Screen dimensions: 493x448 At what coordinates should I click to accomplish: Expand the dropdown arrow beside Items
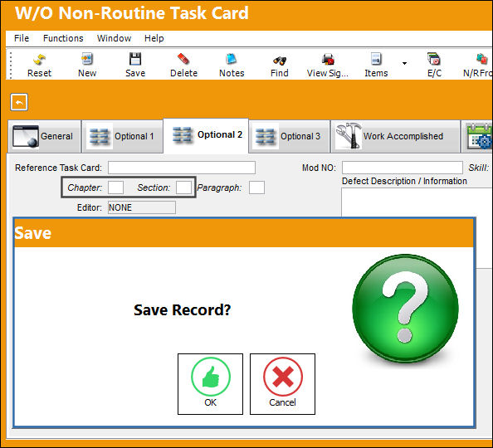tap(405, 64)
